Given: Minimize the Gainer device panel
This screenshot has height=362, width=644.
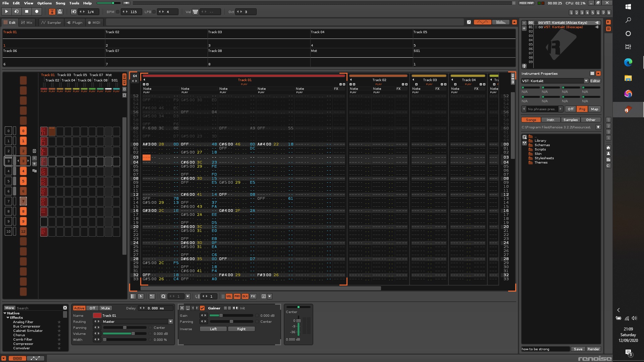Looking at the screenshot, I should 188,308.
